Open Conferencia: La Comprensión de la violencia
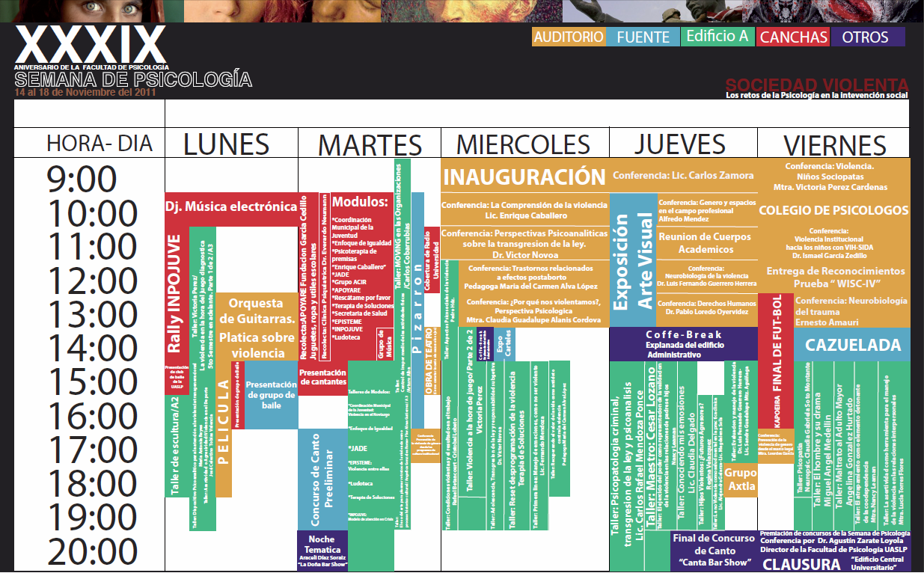The image size is (924, 573). 524,209
